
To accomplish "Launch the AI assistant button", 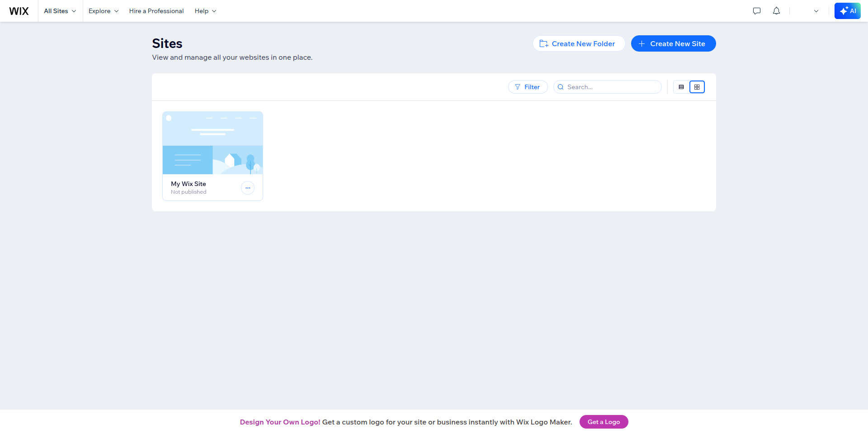I will 847,11.
